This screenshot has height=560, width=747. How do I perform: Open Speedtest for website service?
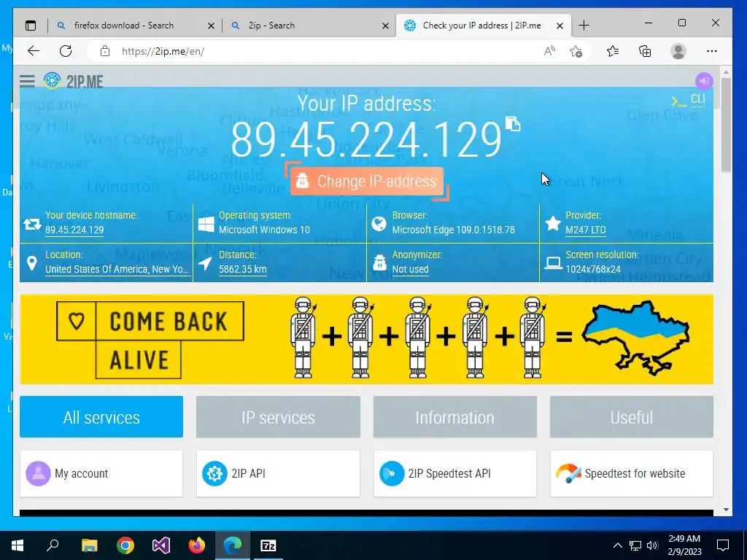point(632,473)
